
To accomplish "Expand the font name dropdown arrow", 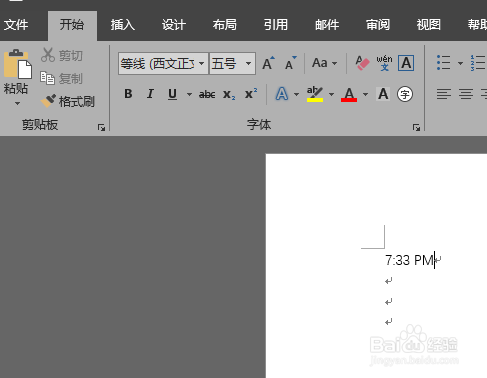I will [x=202, y=63].
